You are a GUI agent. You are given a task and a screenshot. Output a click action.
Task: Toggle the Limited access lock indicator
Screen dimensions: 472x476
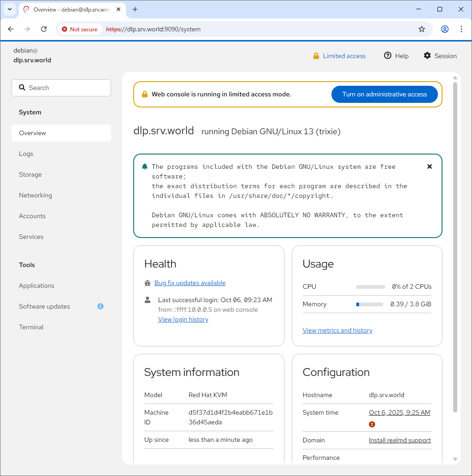click(x=339, y=56)
